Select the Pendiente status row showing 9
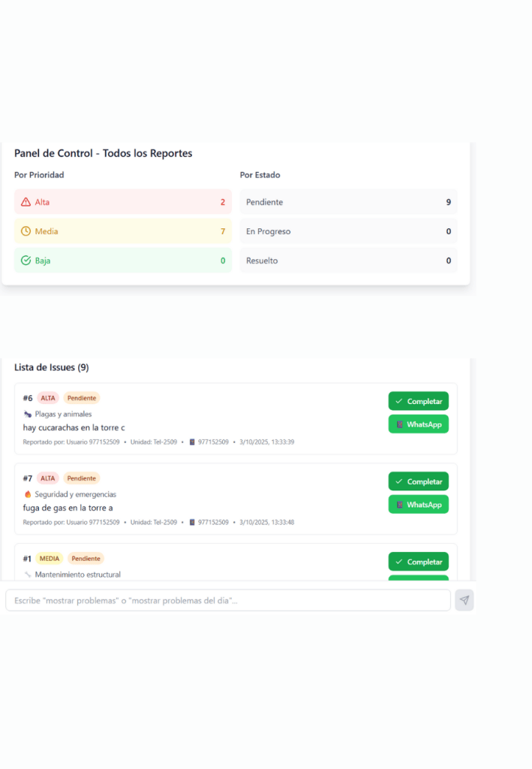Image resolution: width=532 pixels, height=769 pixels. [x=348, y=202]
